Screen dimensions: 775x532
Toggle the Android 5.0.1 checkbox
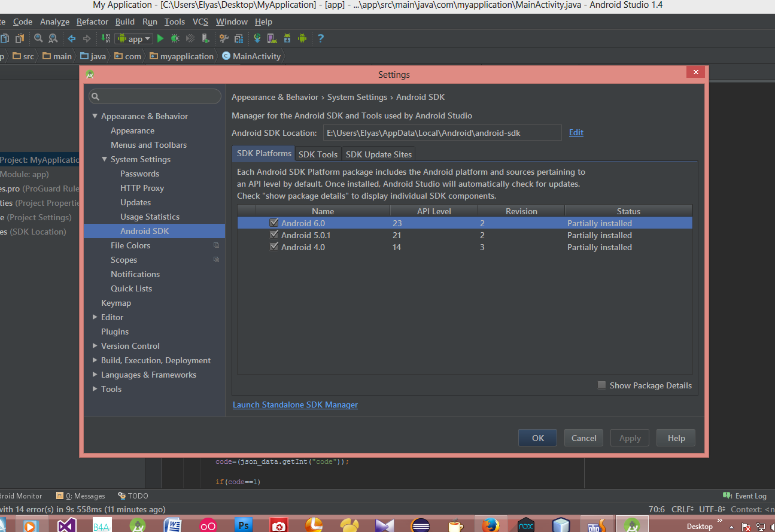[x=274, y=235]
